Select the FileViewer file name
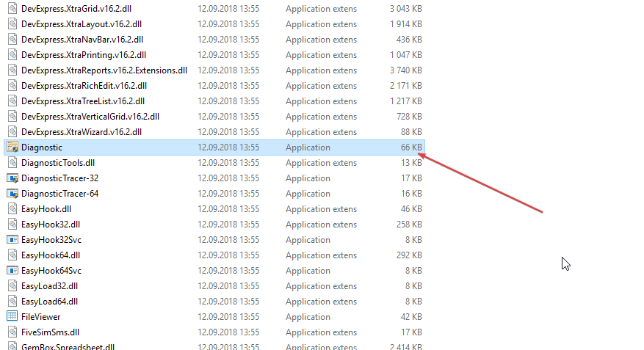The image size is (644, 350). [41, 317]
